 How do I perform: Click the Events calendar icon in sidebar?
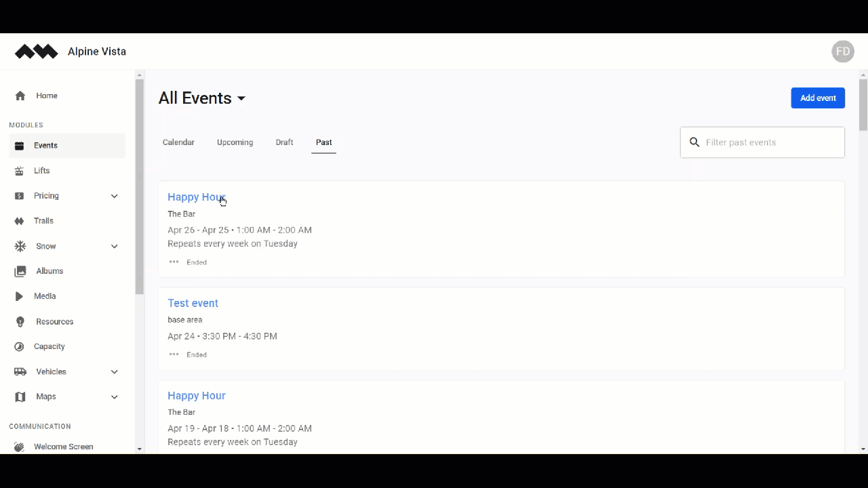(x=20, y=146)
